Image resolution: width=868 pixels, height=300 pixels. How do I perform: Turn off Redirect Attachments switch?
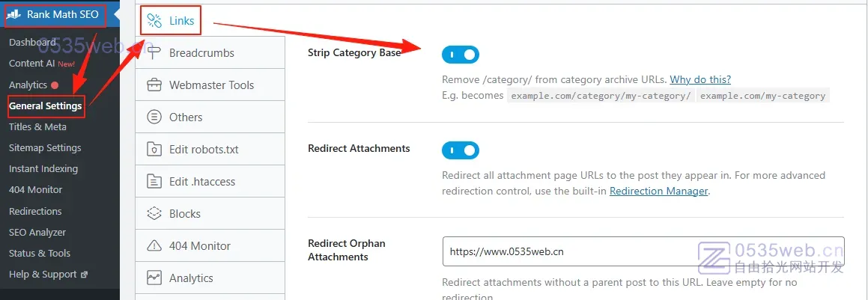click(x=460, y=150)
